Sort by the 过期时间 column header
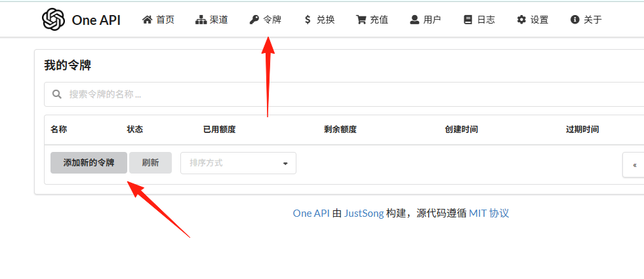Screen dimensions: 644x279 [x=582, y=130]
